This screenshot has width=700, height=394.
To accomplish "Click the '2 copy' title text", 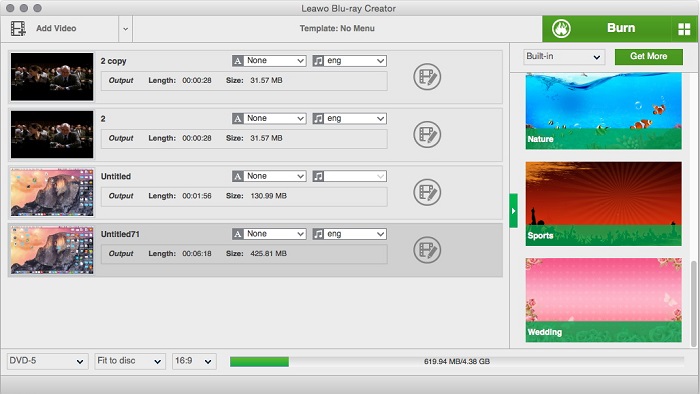I will [113, 61].
